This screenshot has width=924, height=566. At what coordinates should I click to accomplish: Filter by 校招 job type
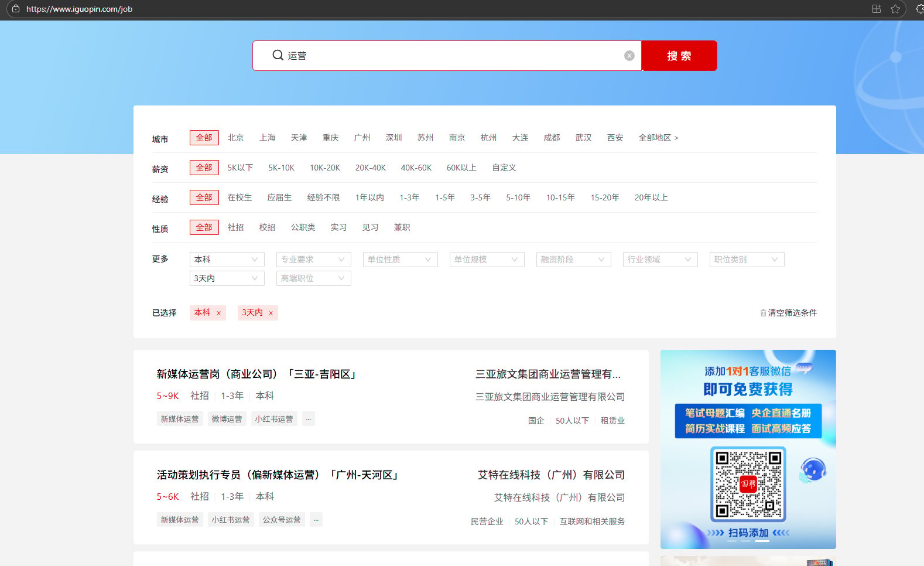coord(268,227)
